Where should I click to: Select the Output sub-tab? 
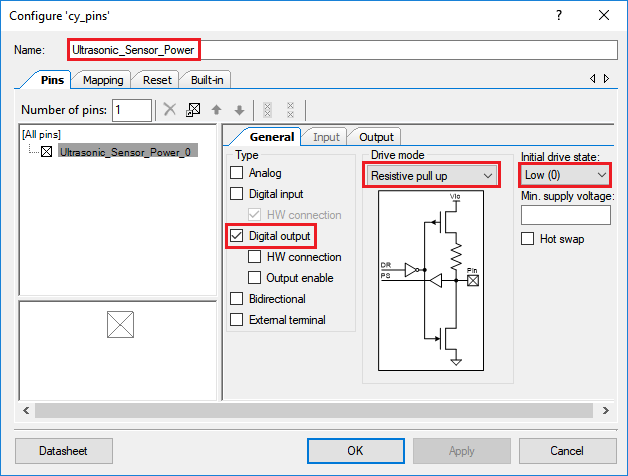point(376,137)
